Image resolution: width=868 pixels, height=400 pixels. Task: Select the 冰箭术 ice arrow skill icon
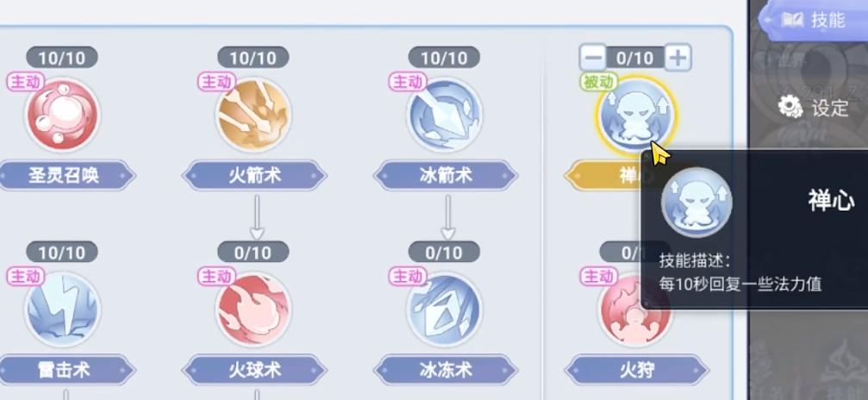(445, 116)
